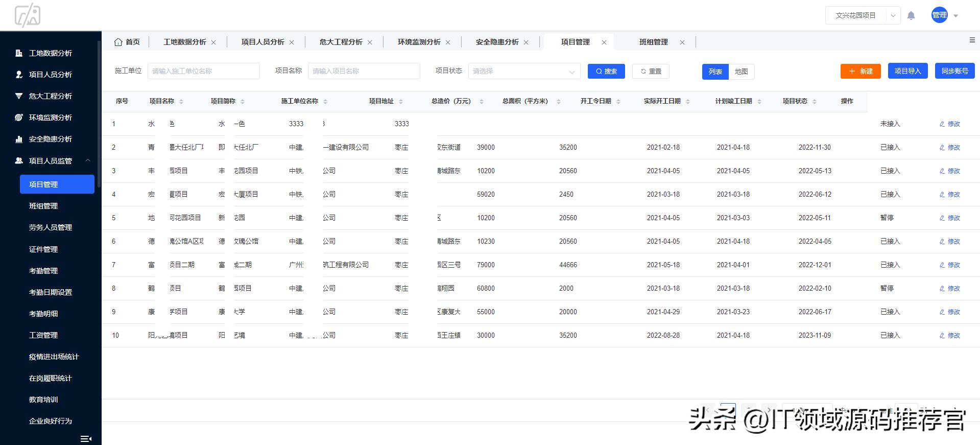Open the notification bell

tap(911, 15)
